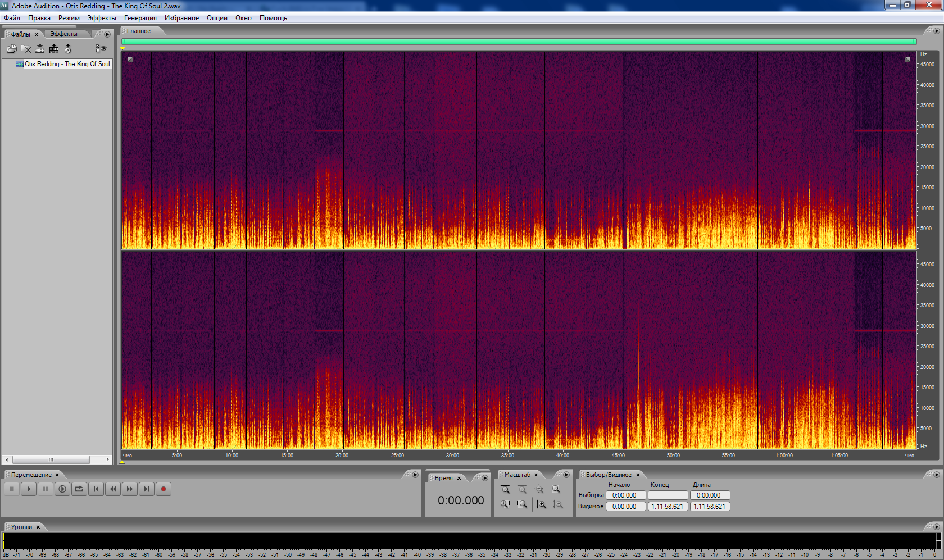
Task: Close the Файлы panel tab
Action: [x=37, y=34]
